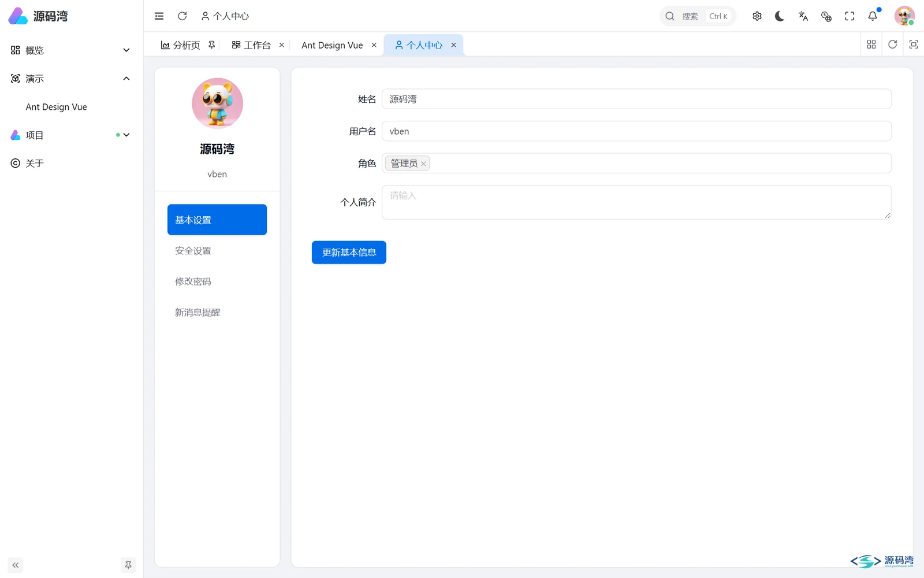This screenshot has height=578, width=924.
Task: Collapse the sidebar with the double-arrow icon
Action: coord(16,565)
